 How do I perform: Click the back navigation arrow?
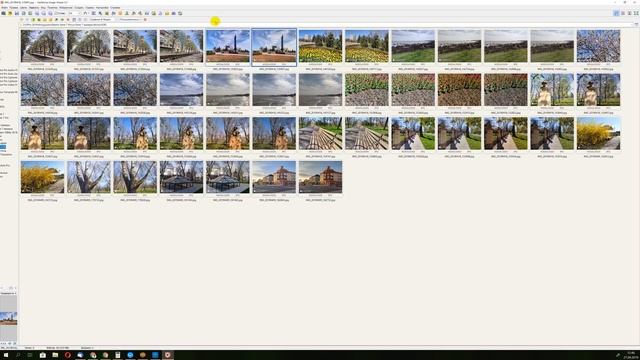point(22,20)
